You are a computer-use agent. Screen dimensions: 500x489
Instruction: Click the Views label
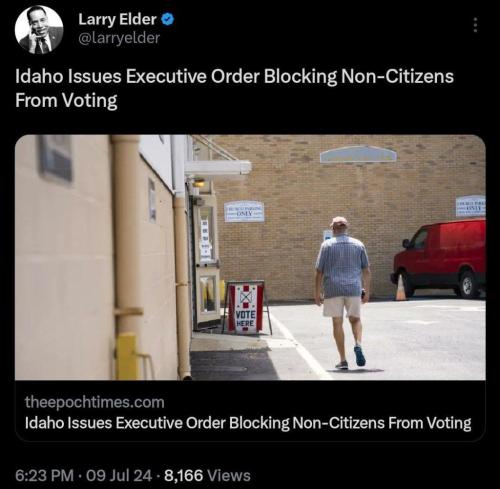(x=229, y=476)
